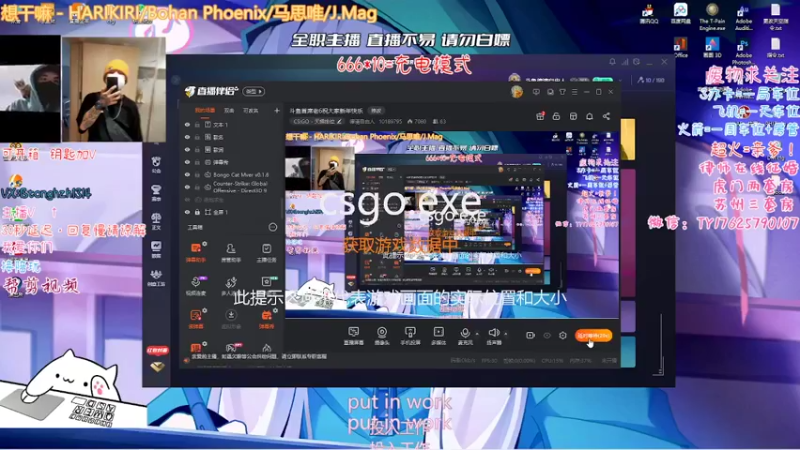Lock the Bongo Cat Mver source
This screenshot has height=450, width=800.
[x=197, y=174]
